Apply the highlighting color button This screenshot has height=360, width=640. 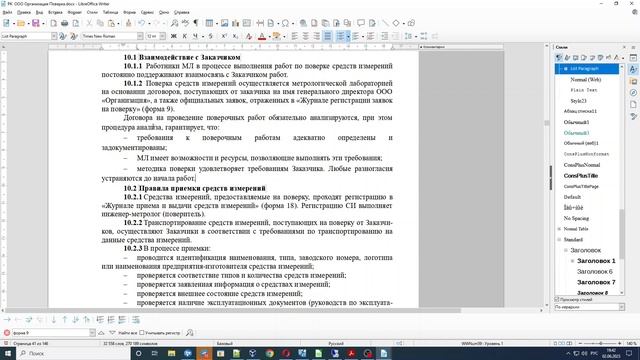[x=277, y=36]
